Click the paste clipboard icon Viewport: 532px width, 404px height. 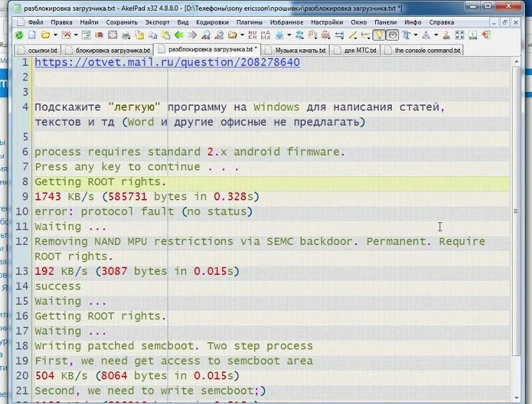[x=166, y=35]
